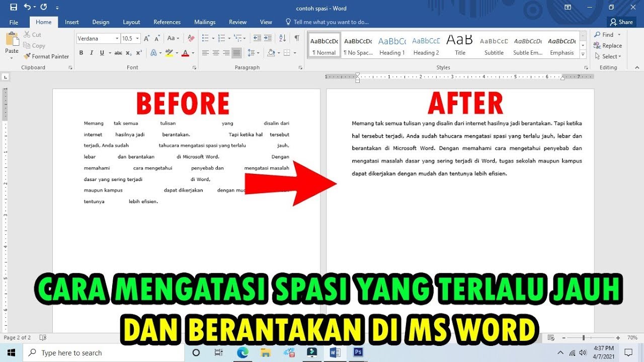
Task: Open Task View on the taskbar
Action: 218,352
